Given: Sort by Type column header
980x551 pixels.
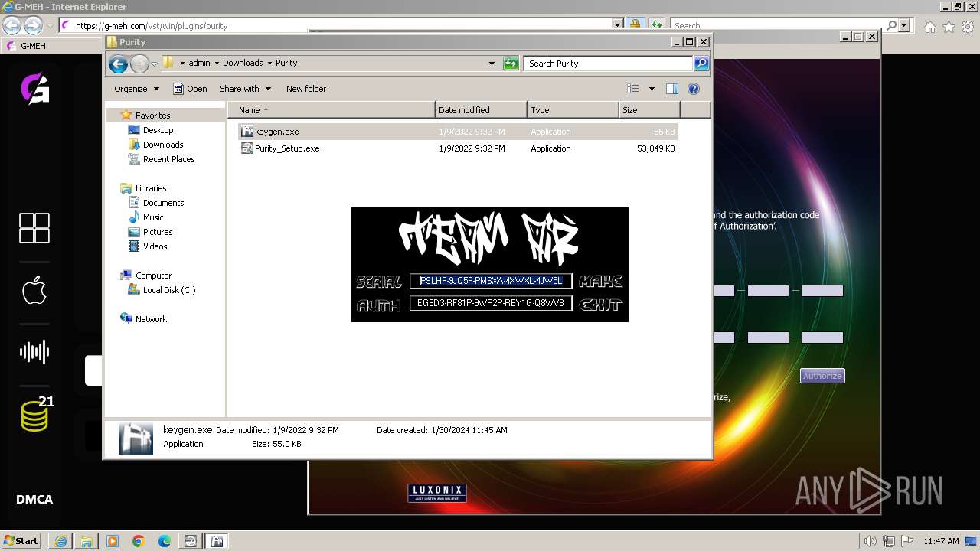Looking at the screenshot, I should (573, 110).
